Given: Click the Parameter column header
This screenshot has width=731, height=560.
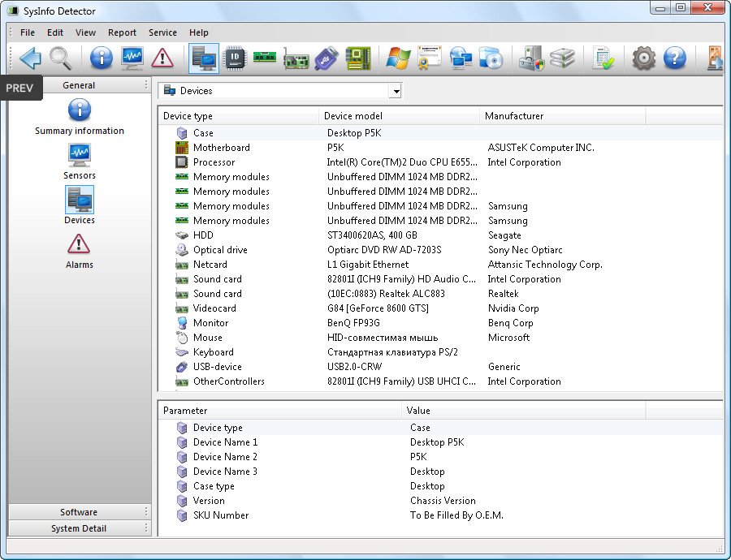Looking at the screenshot, I should pos(280,411).
